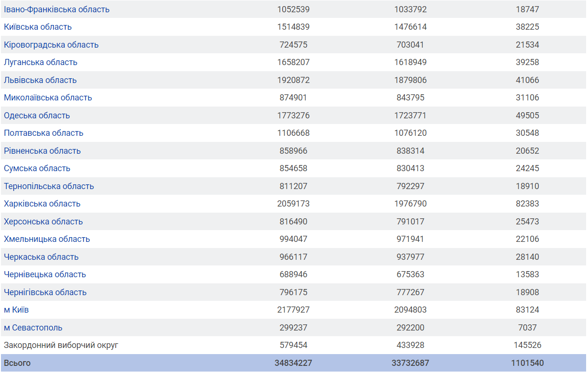588x372 pixels.
Task: Click the total value 34834227
Action: (293, 363)
